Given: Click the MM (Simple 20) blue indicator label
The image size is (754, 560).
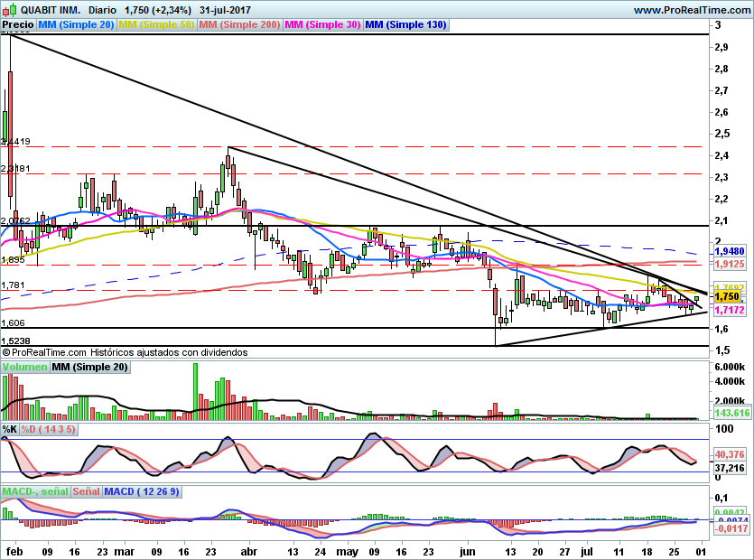Looking at the screenshot, I should [76, 24].
